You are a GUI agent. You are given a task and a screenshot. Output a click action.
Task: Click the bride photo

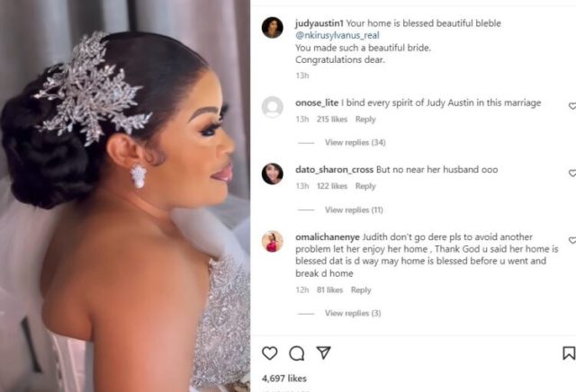(125, 196)
